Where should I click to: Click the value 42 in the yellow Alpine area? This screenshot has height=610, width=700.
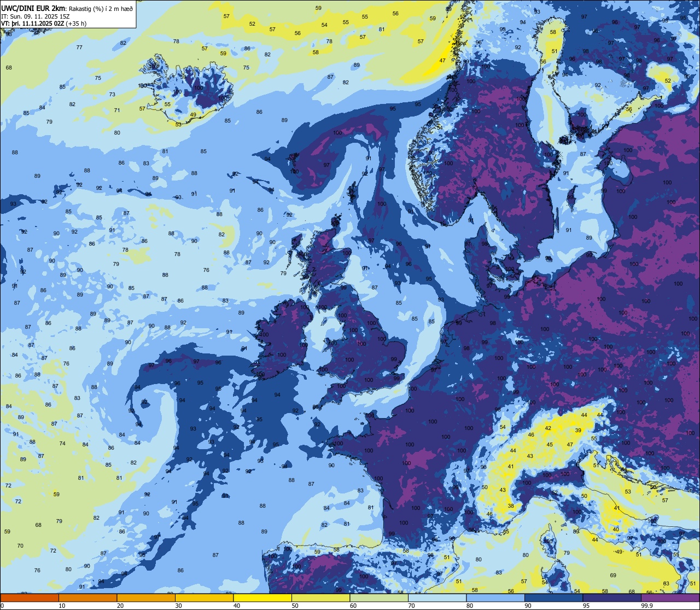(x=548, y=428)
